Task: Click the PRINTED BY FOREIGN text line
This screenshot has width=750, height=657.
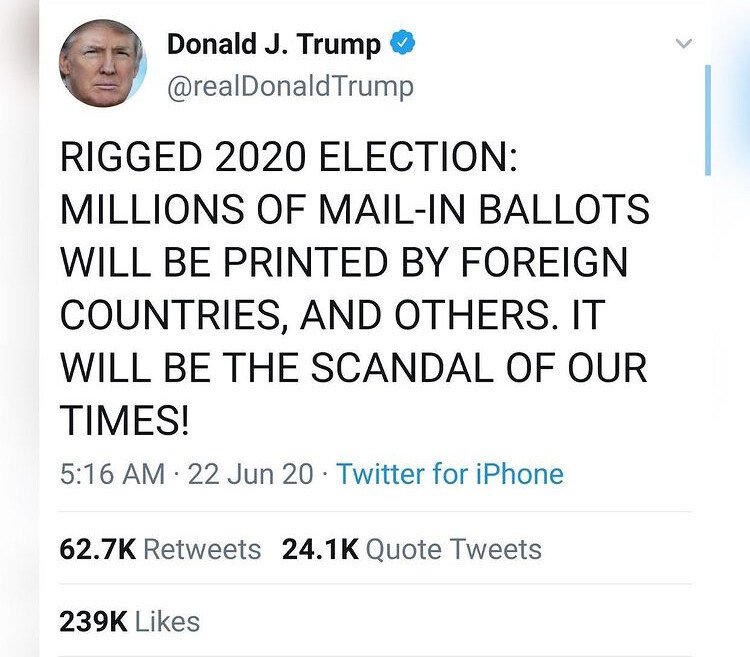Action: [425, 262]
